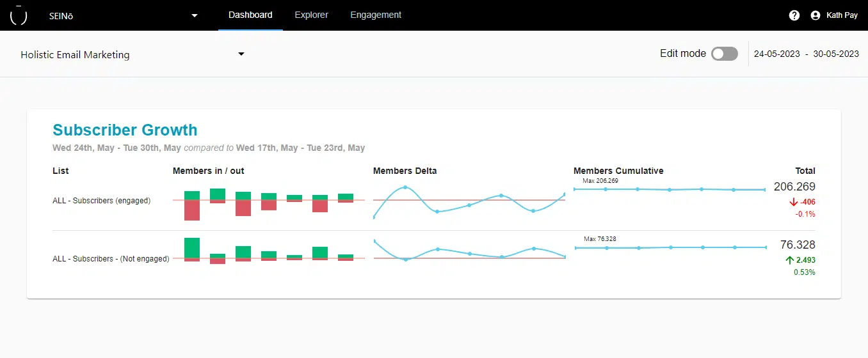Click the SEINō logo icon
868x358 pixels.
(19, 15)
